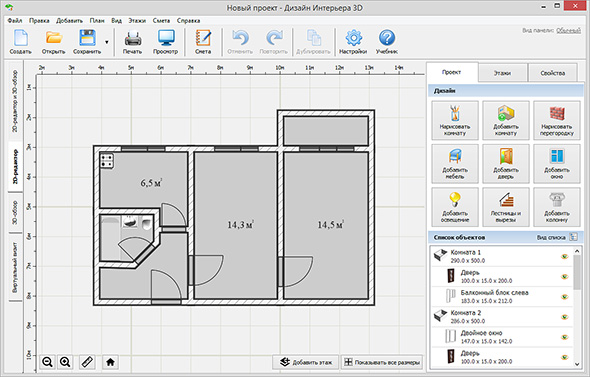Choose Нарисовать комнату tool
This screenshot has height=377, width=590.
[455, 120]
